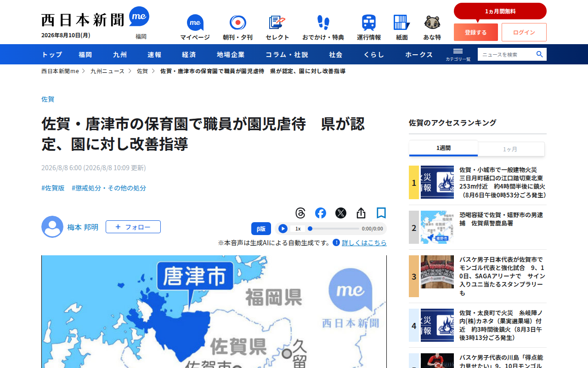The height and width of the screenshot is (368, 588).
Task: Share the article on Threads
Action: pyautogui.click(x=300, y=213)
